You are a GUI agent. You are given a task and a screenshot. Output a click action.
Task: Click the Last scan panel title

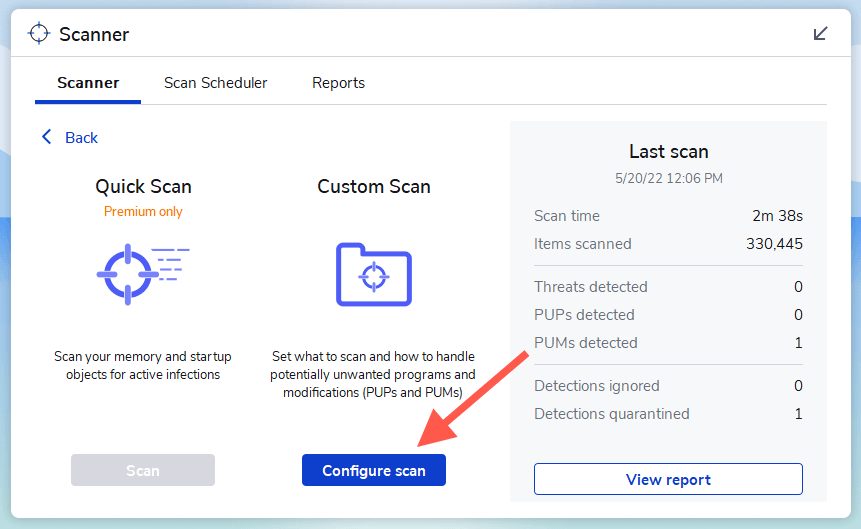[668, 152]
